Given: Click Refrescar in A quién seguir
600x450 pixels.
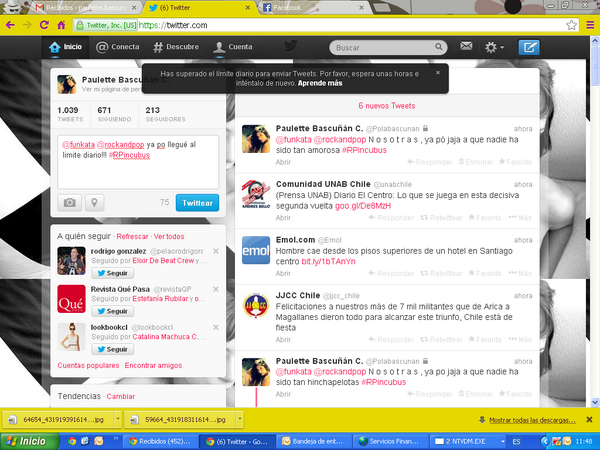Looking at the screenshot, I should tap(132, 236).
